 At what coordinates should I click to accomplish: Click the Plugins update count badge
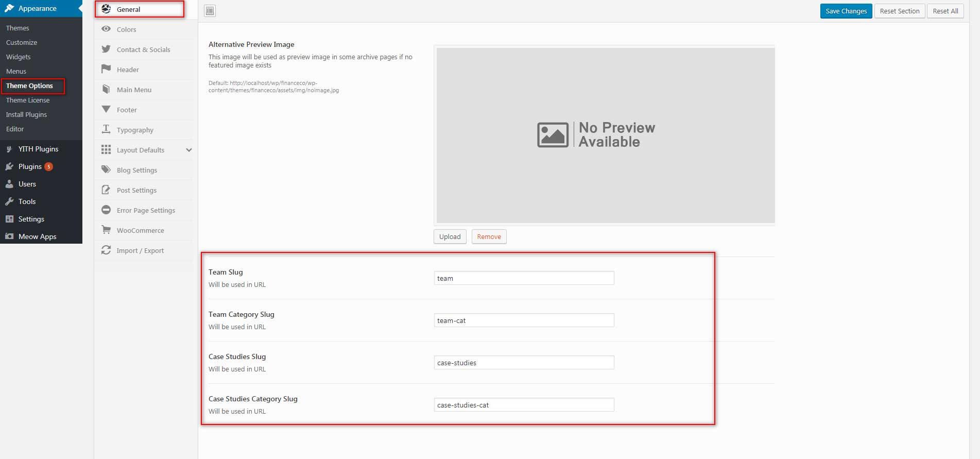(49, 166)
